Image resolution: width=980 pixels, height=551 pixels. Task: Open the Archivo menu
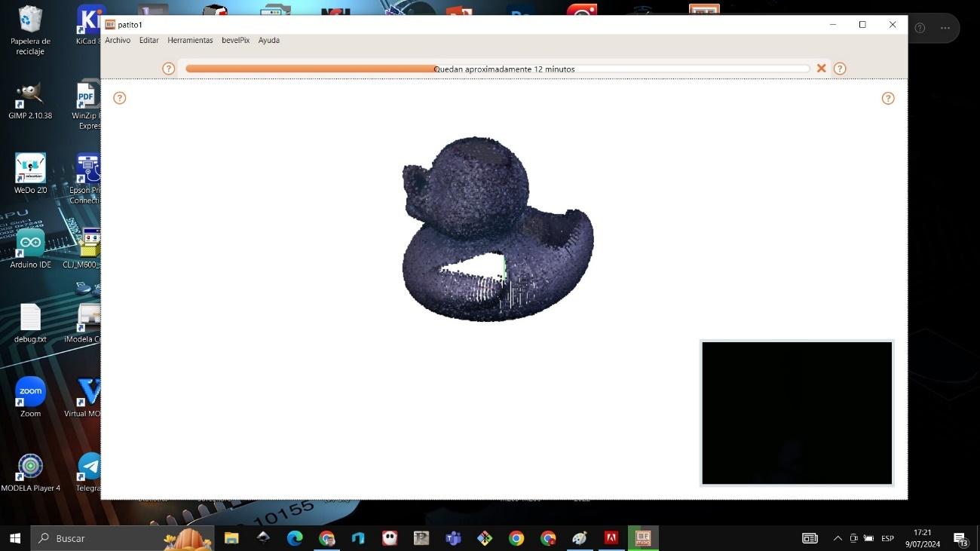tap(118, 41)
